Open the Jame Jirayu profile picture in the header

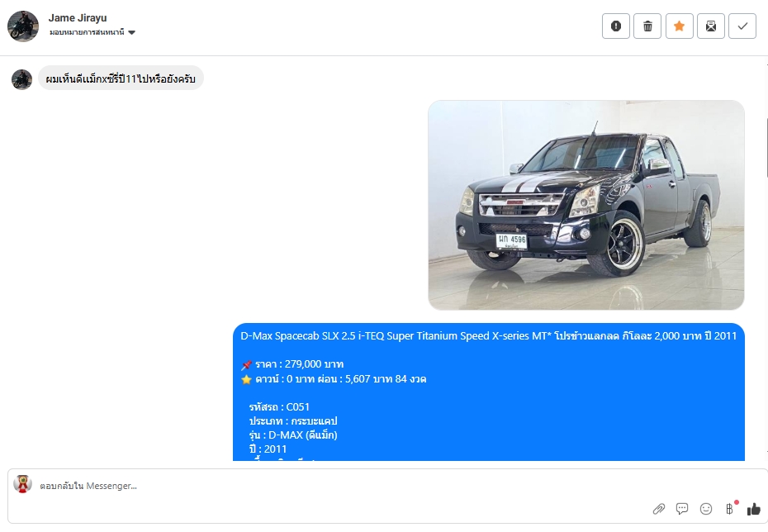23,26
